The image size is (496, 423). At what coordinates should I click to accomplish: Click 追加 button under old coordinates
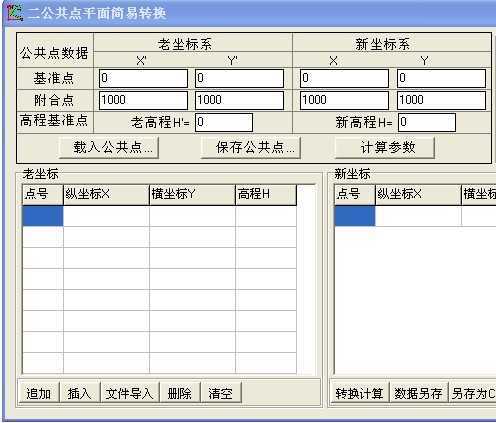(x=39, y=393)
